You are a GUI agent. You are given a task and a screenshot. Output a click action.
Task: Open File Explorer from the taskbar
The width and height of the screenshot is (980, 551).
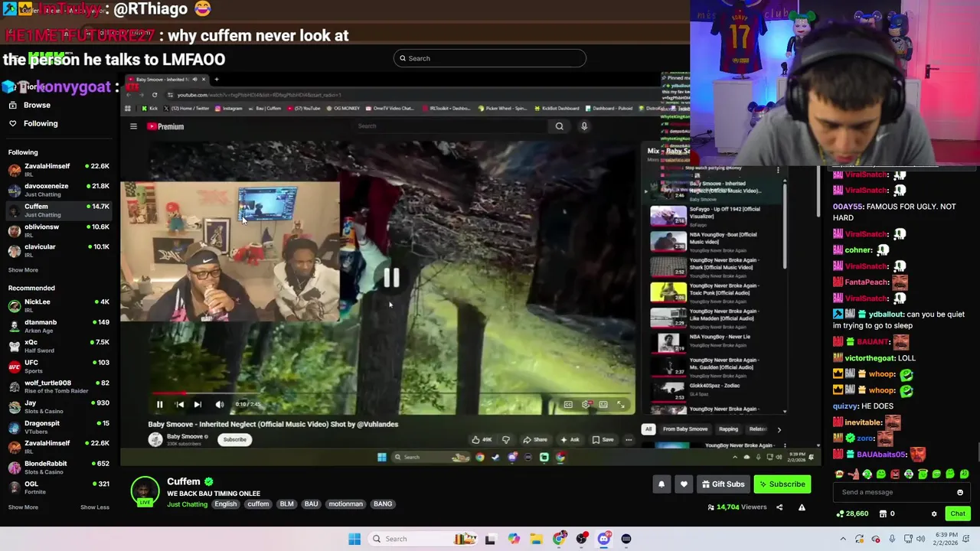pos(536,539)
